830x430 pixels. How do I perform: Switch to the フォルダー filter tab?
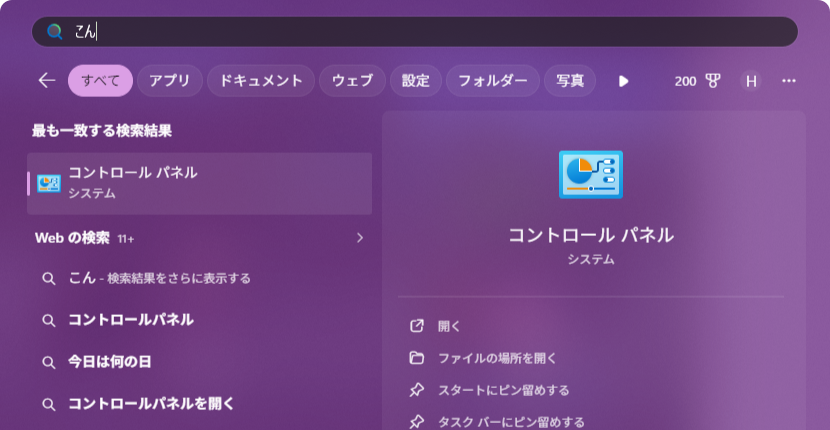click(x=492, y=81)
